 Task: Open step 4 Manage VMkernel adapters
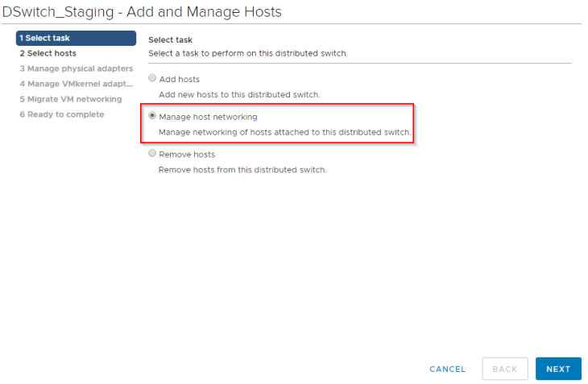pyautogui.click(x=76, y=84)
